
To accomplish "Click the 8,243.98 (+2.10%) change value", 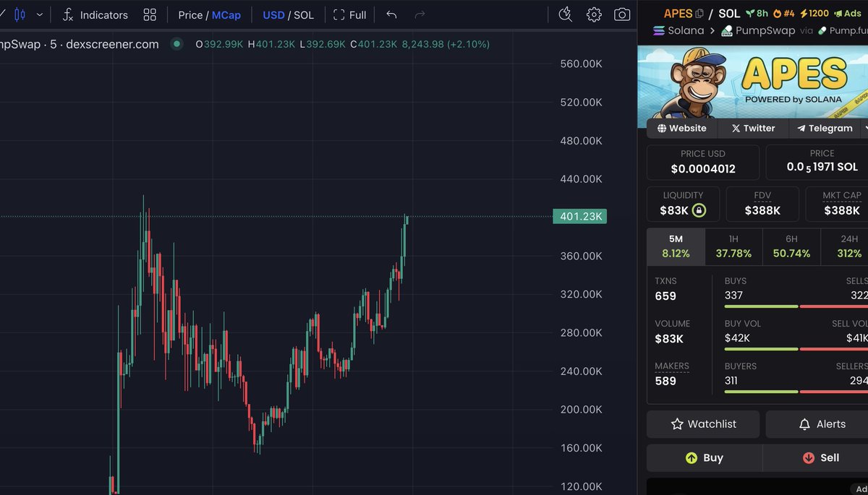I will [446, 44].
